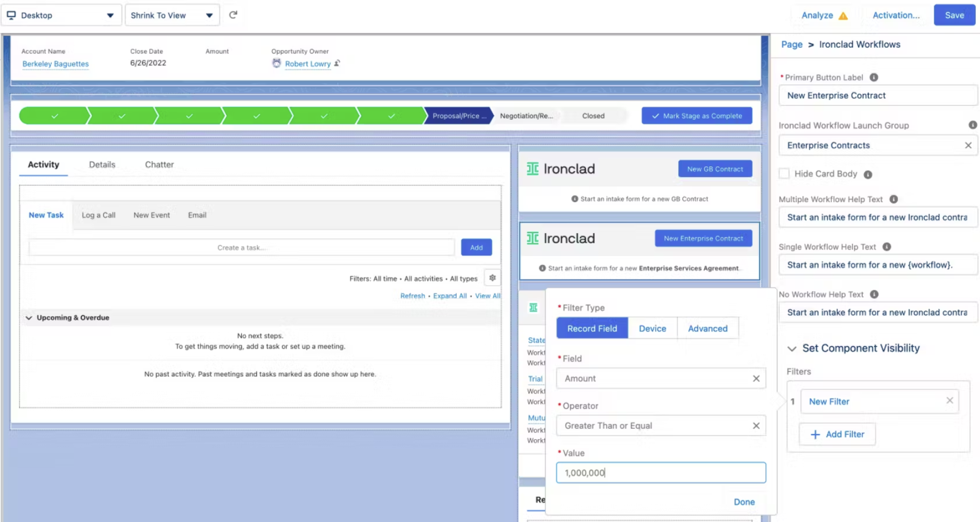Click the Expand All link

pos(450,296)
